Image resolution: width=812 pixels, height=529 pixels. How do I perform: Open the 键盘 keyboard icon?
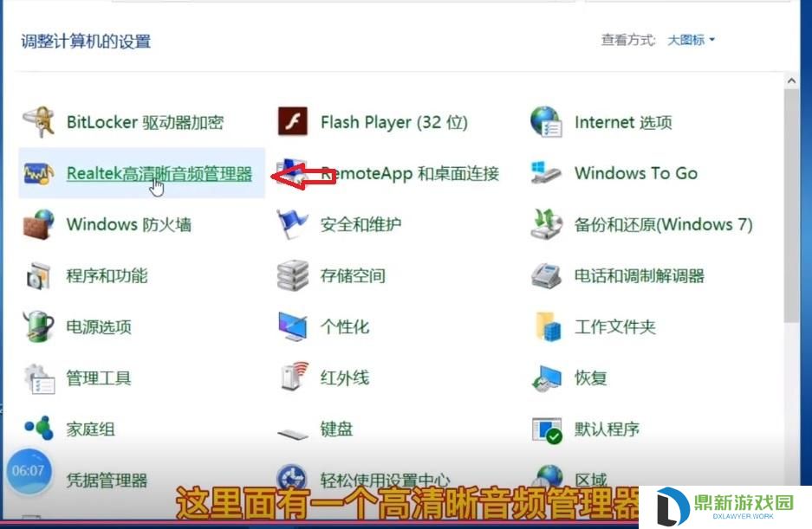[293, 434]
